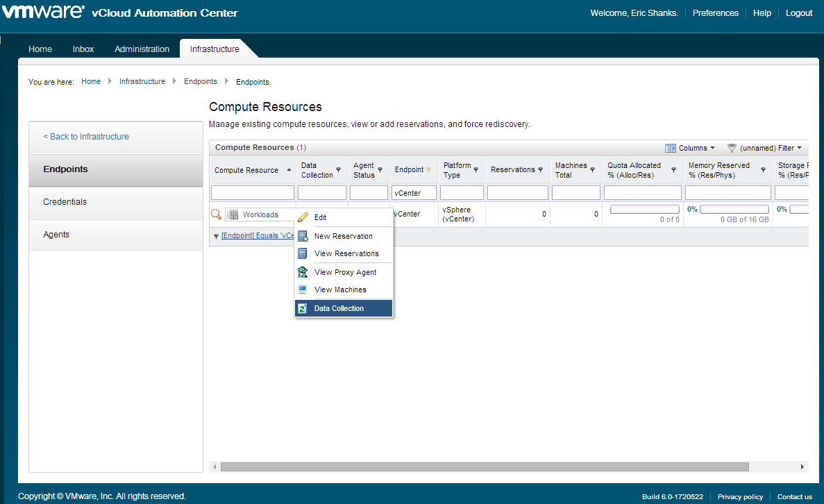The image size is (824, 504).
Task: Click the horizontal scrollbar thumb
Action: (484, 467)
